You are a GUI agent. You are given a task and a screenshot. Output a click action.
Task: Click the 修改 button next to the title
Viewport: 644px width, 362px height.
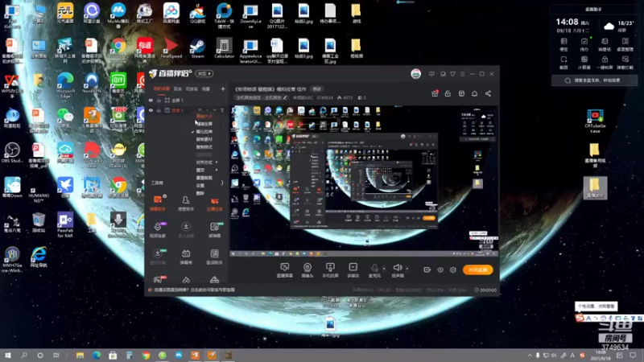click(316, 88)
